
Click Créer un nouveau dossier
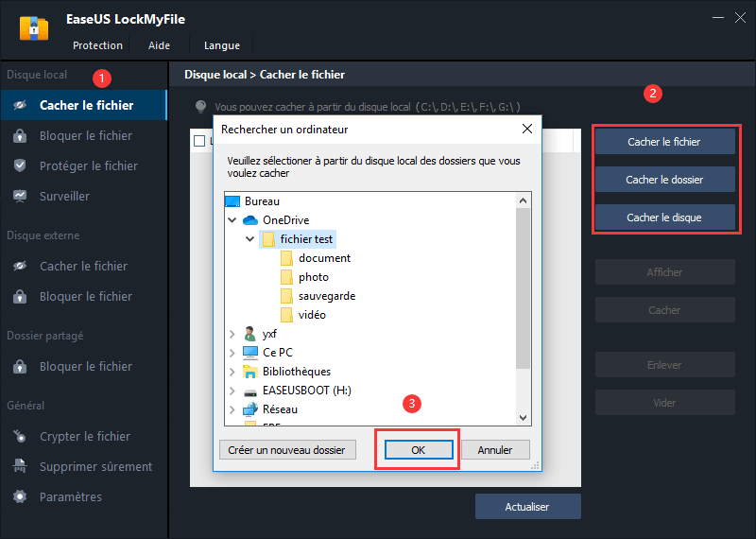[287, 450]
